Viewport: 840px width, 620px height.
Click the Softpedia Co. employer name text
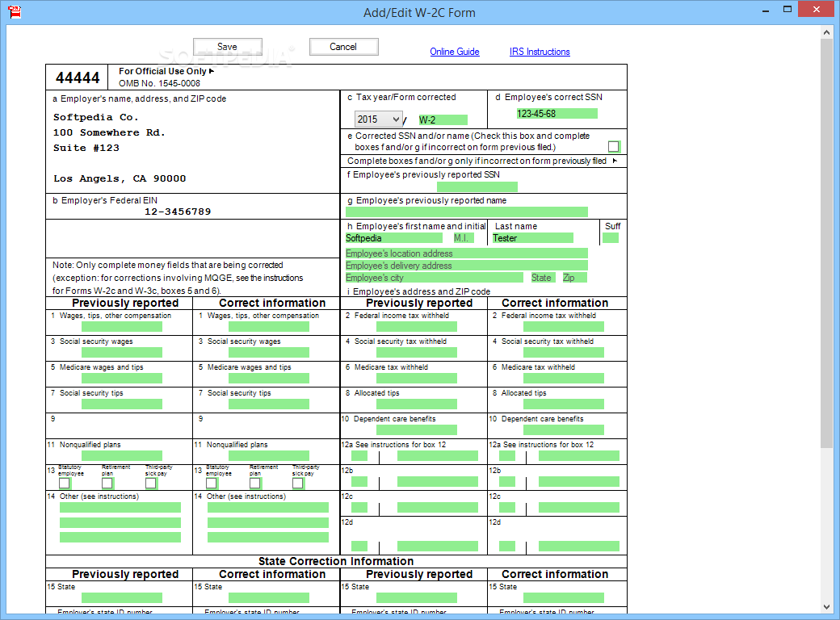pyautogui.click(x=96, y=117)
